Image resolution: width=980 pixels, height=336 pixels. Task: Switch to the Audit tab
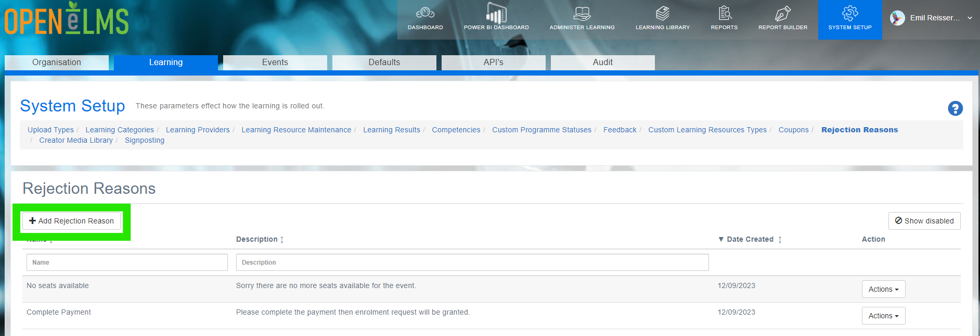click(603, 63)
